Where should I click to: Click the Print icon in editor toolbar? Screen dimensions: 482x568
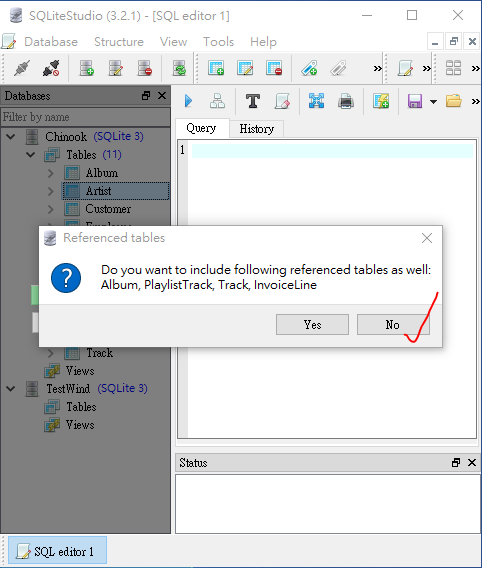(x=346, y=101)
